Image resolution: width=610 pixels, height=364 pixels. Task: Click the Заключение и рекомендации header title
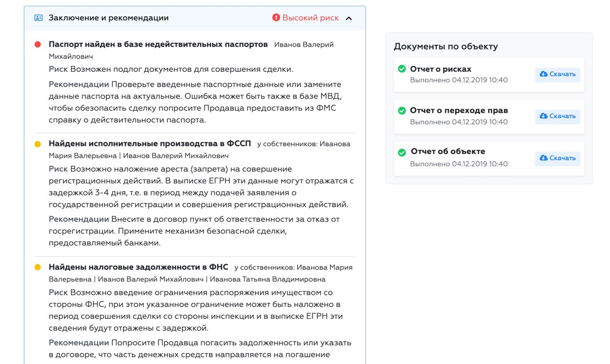click(x=109, y=18)
